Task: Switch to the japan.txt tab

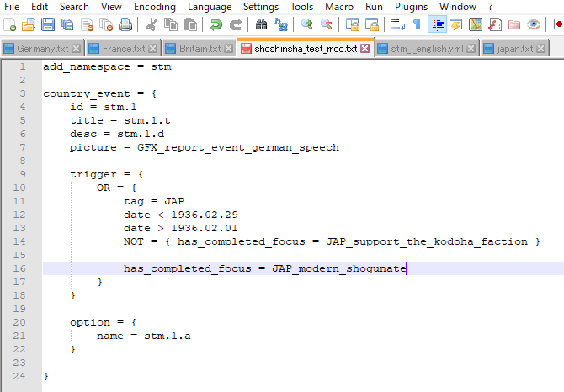Action: point(514,49)
